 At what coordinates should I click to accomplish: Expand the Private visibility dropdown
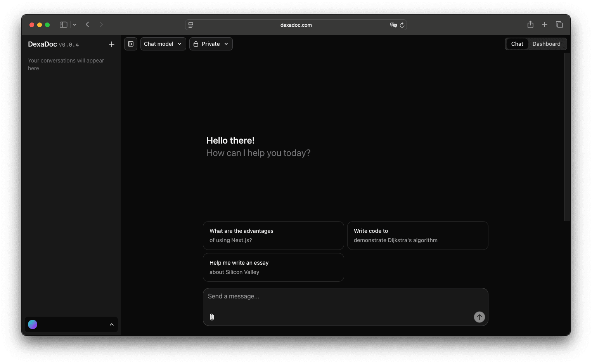[211, 44]
